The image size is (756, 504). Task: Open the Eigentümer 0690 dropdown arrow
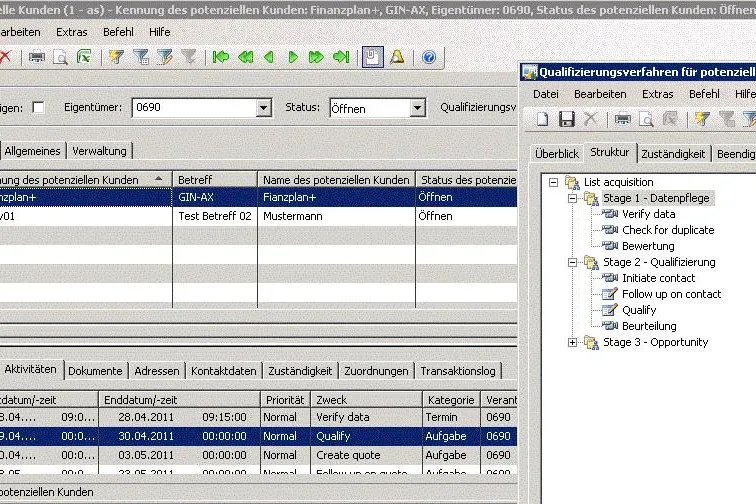pyautogui.click(x=263, y=108)
